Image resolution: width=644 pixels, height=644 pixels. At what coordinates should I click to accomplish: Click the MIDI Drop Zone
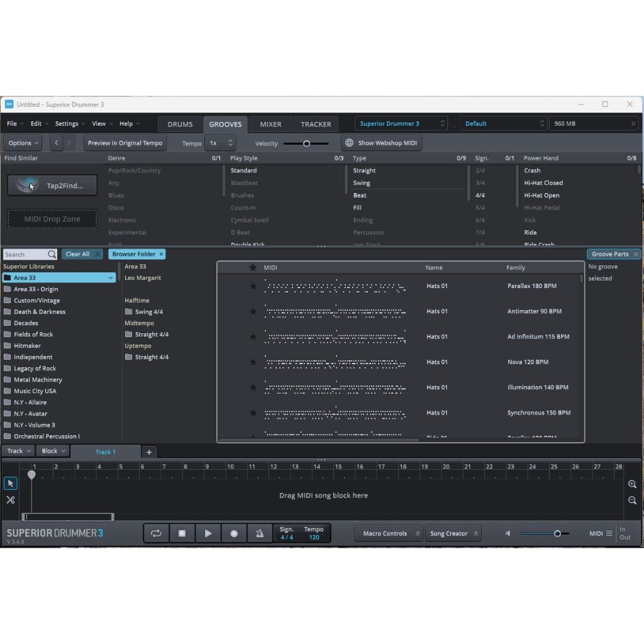[53, 219]
